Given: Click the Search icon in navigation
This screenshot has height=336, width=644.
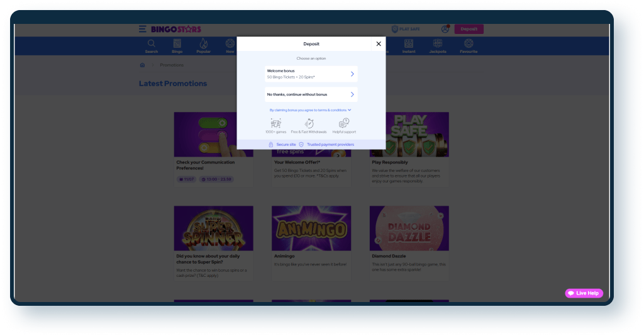Looking at the screenshot, I should coord(152,45).
